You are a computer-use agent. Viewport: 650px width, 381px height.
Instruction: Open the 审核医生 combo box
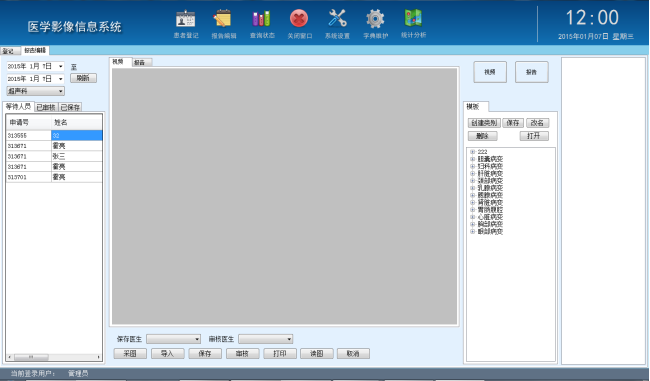coord(266,339)
